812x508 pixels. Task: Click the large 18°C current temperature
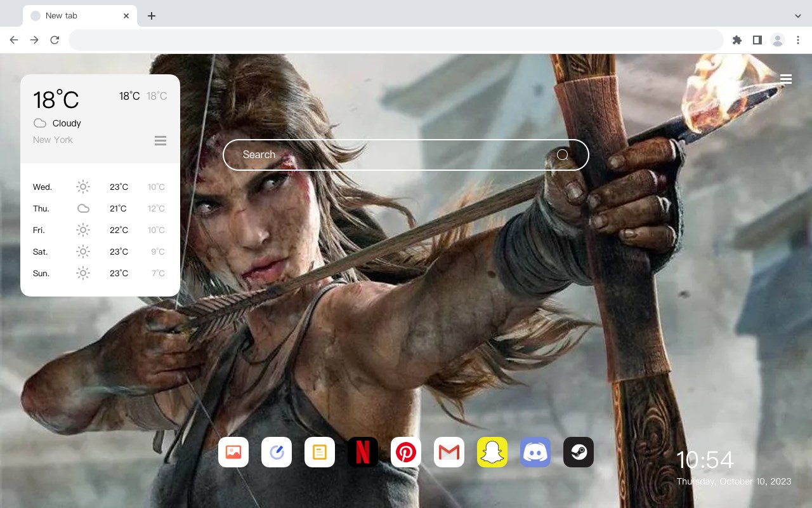point(56,100)
